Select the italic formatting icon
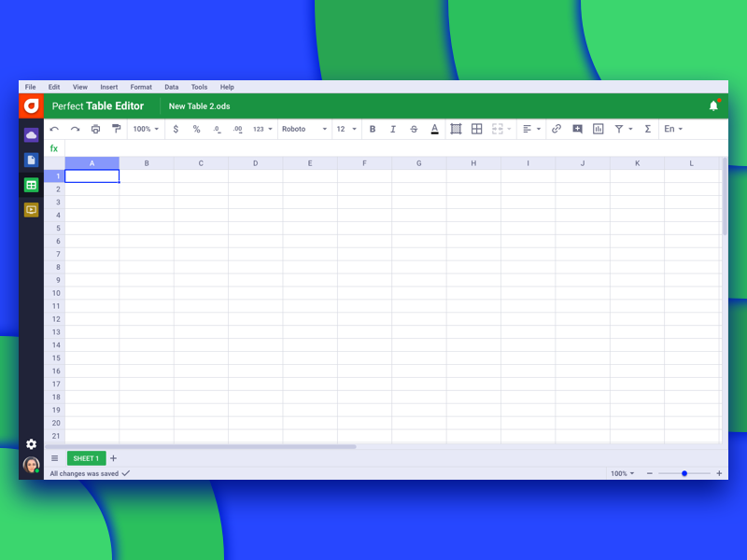Screen dimensions: 747x560 393,129
